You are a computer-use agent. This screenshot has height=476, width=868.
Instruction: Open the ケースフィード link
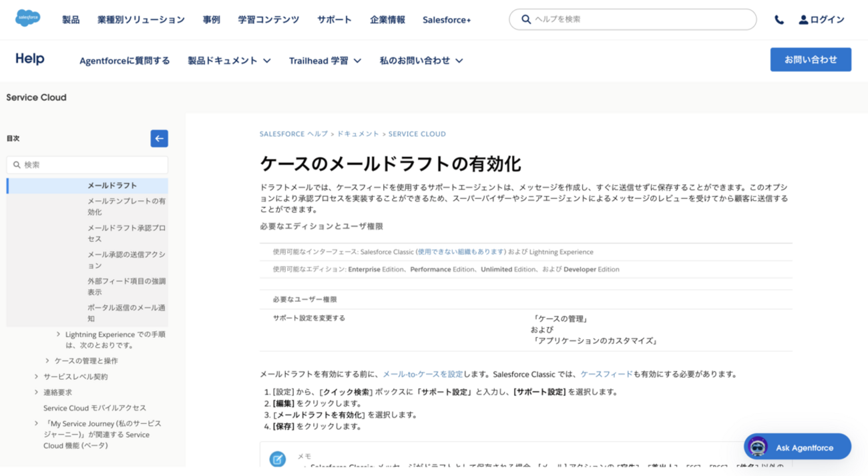coord(606,375)
